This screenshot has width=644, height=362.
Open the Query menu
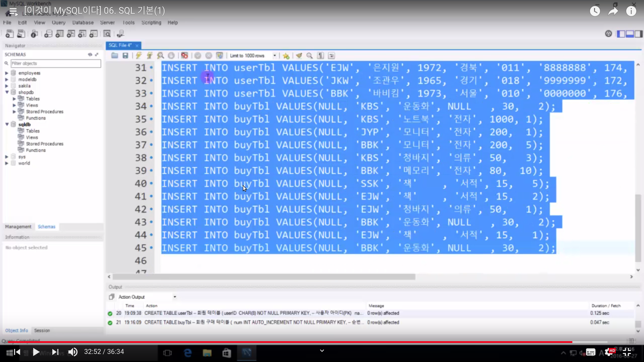point(58,22)
